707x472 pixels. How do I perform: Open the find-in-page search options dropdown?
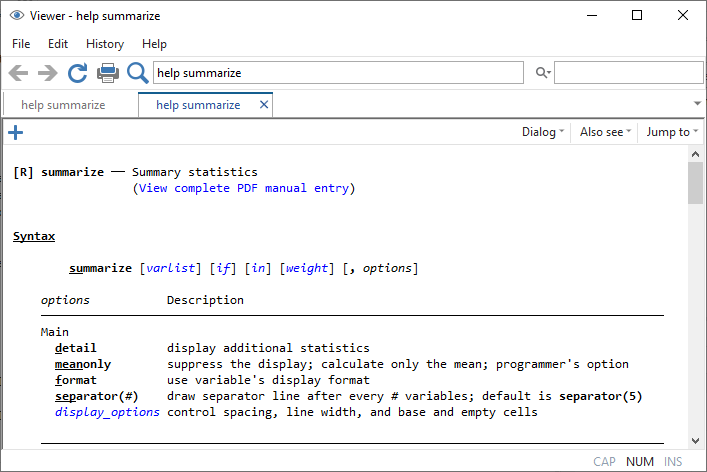pos(543,73)
